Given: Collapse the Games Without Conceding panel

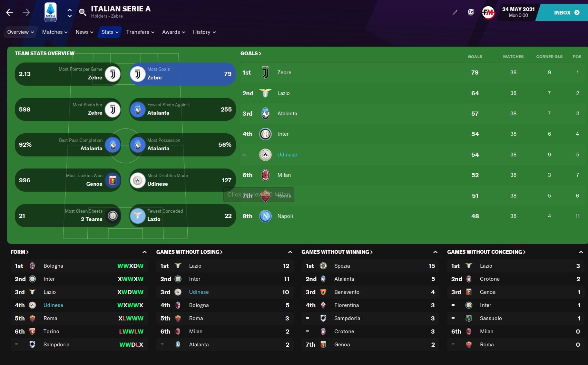Looking at the screenshot, I should (581, 252).
